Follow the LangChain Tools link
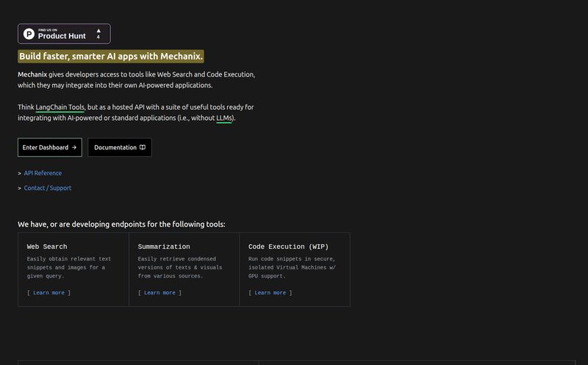588x365 pixels. [x=60, y=107]
